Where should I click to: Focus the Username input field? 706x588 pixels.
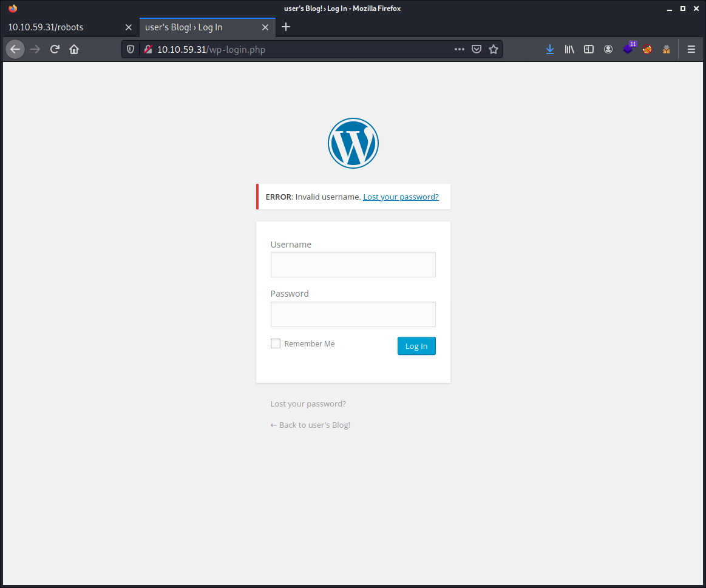(353, 265)
